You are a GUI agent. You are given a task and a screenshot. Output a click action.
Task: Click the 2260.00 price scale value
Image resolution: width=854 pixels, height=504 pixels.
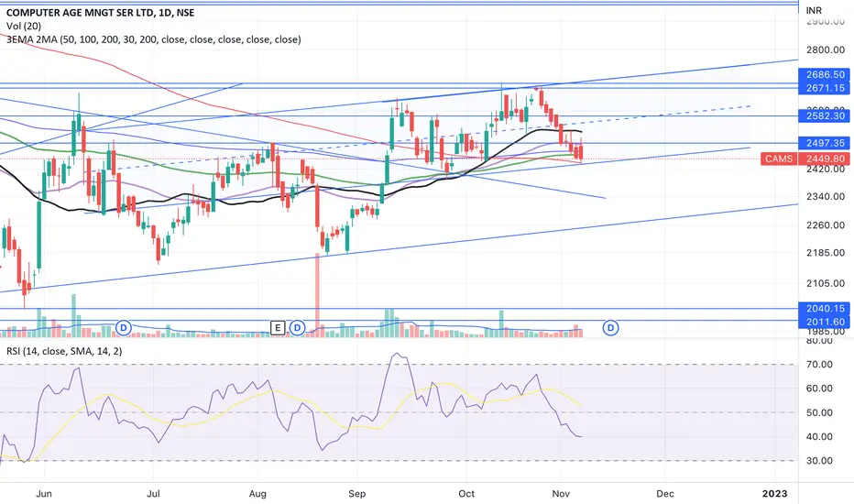[x=825, y=225]
